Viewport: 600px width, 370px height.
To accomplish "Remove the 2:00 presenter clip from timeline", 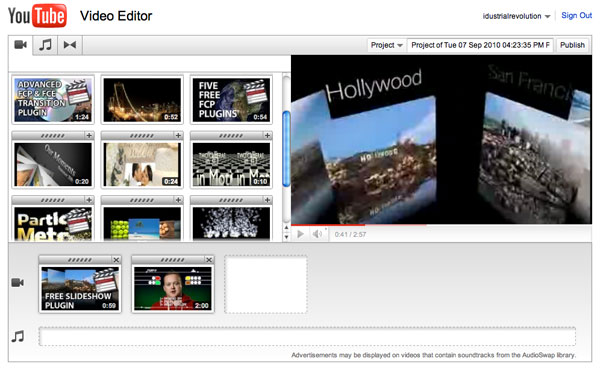I will 209,260.
